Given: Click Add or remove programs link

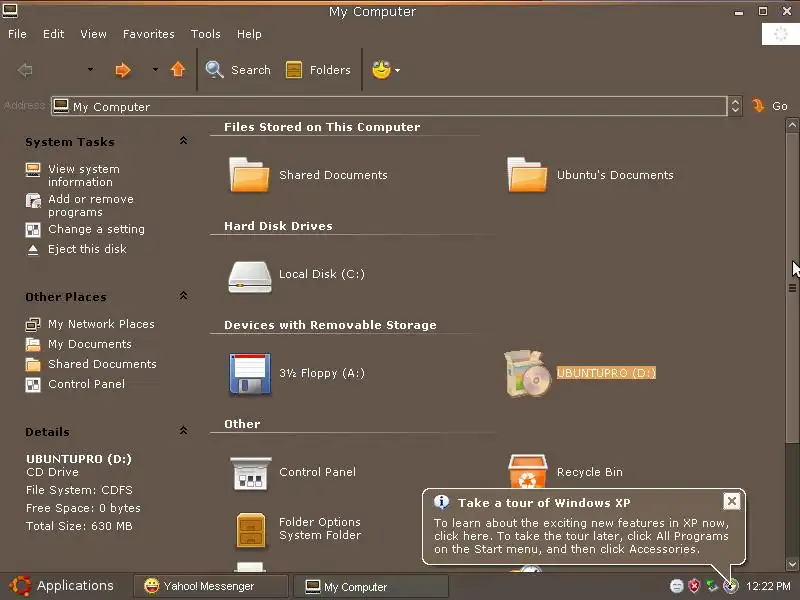Looking at the screenshot, I should click(x=91, y=206).
